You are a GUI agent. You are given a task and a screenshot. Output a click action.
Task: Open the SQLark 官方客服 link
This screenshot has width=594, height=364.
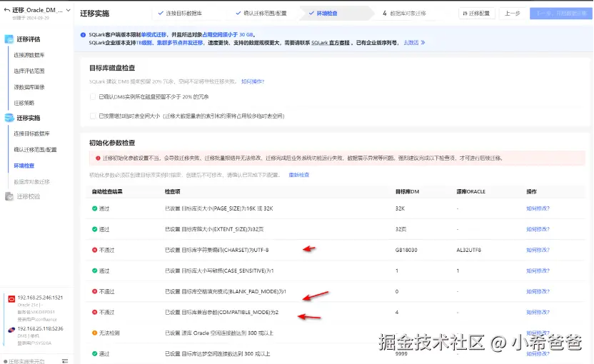(x=331, y=42)
